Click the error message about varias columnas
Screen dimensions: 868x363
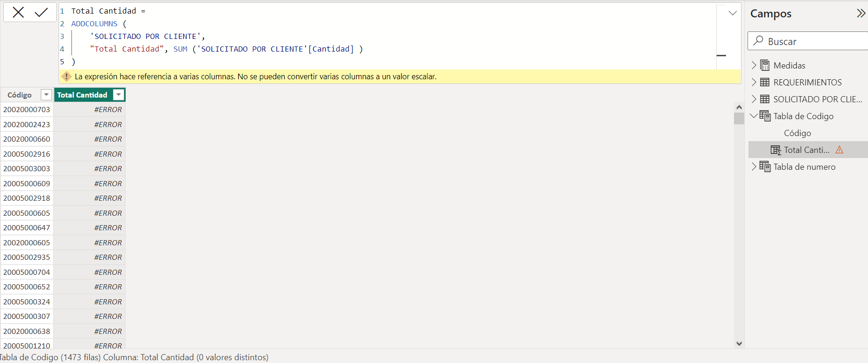point(255,76)
